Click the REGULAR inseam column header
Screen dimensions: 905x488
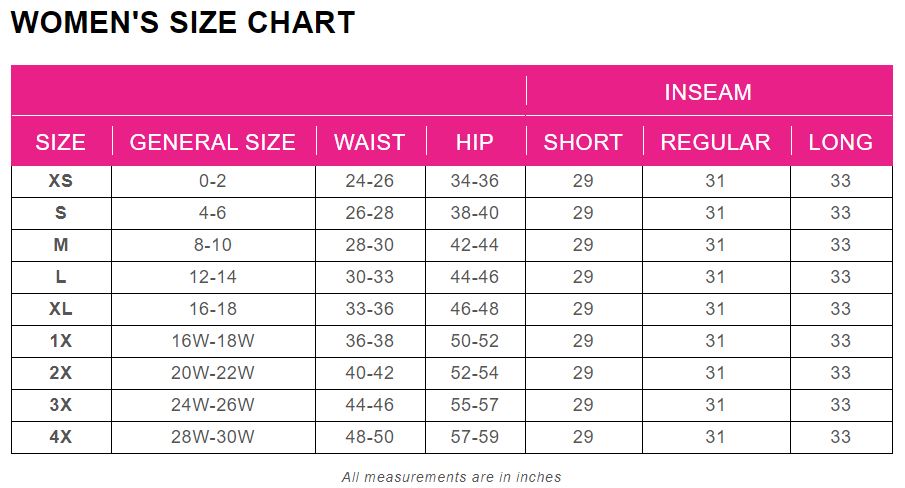pyautogui.click(x=715, y=142)
